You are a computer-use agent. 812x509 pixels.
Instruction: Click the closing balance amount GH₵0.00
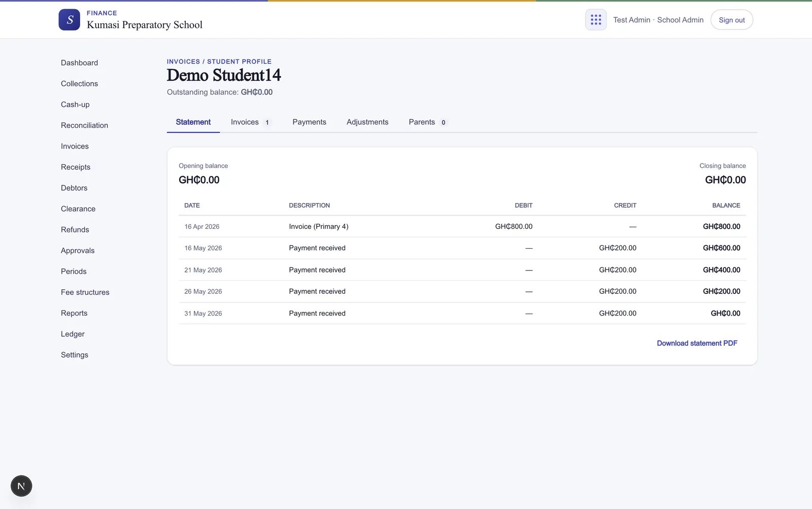725,180
